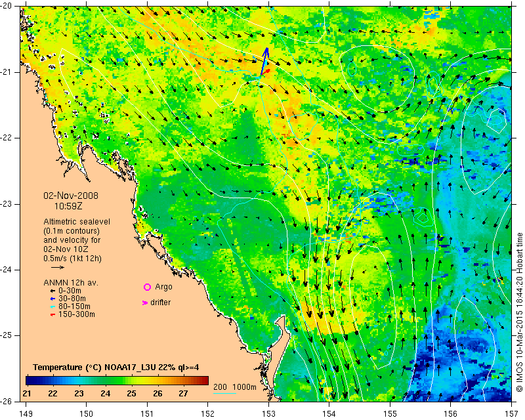This screenshot has height=420, width=525.
Task: Click the cyan bathymetry line sample under 200
Action: [x=224, y=393]
